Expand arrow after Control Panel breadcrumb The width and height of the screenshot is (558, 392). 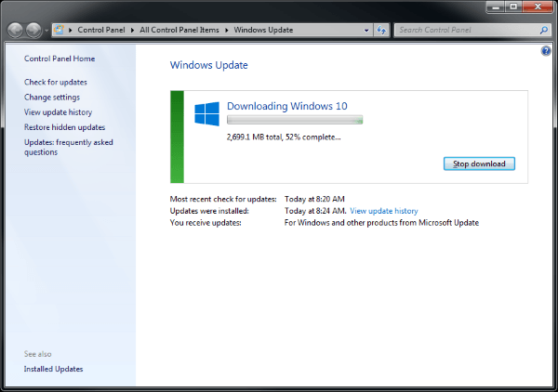click(x=132, y=31)
